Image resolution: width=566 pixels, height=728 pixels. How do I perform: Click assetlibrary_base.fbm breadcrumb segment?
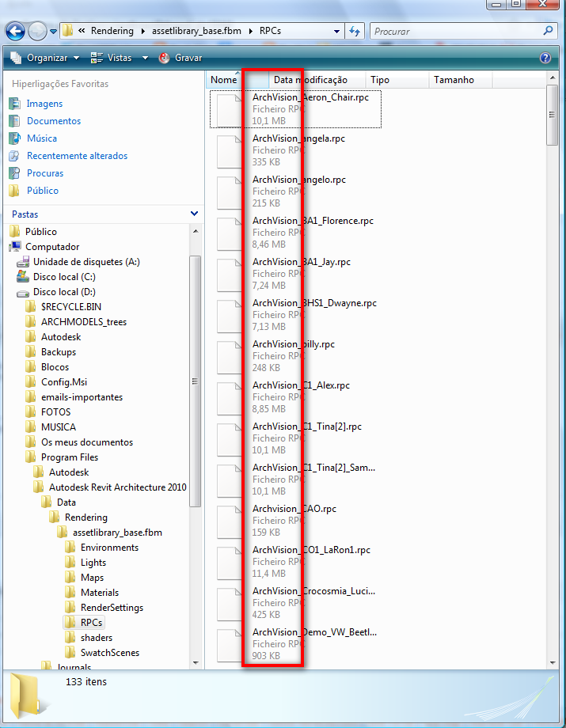coord(196,31)
